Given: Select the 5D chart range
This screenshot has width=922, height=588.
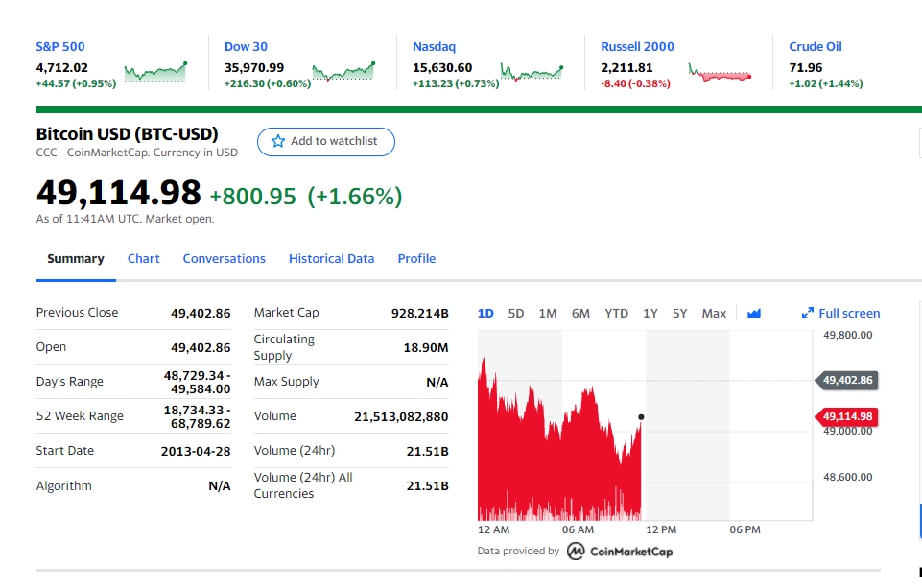Looking at the screenshot, I should point(515,314).
